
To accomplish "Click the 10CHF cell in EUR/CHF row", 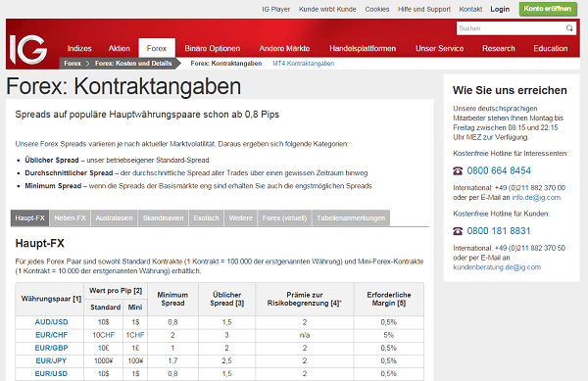I will [104, 335].
